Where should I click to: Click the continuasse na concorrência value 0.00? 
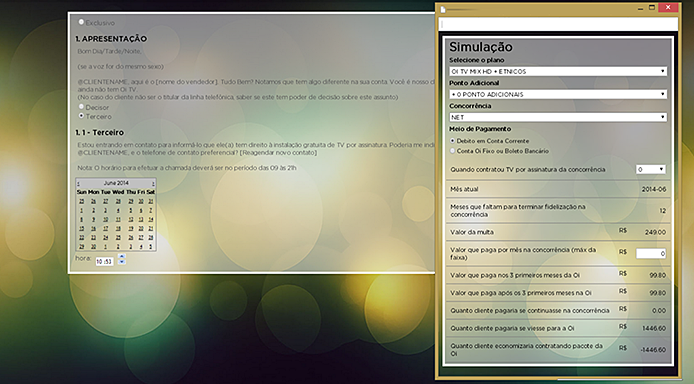coord(659,311)
